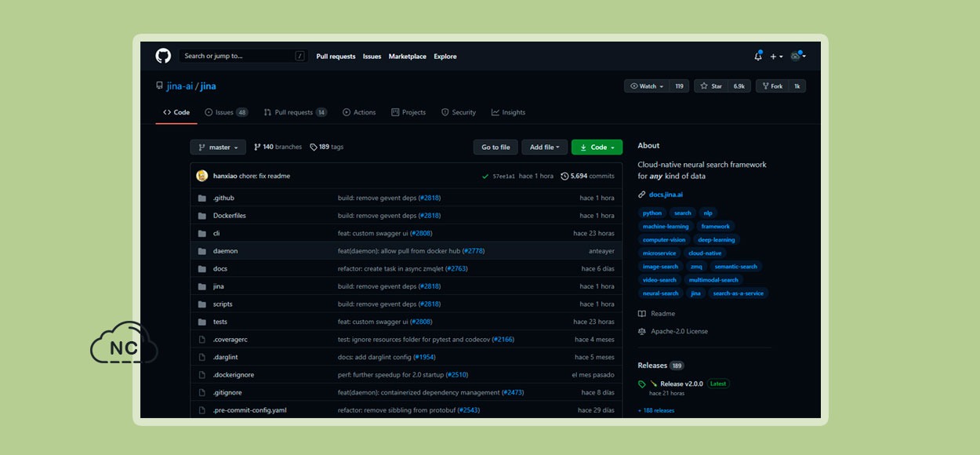Open Explore in top navigation

click(445, 56)
